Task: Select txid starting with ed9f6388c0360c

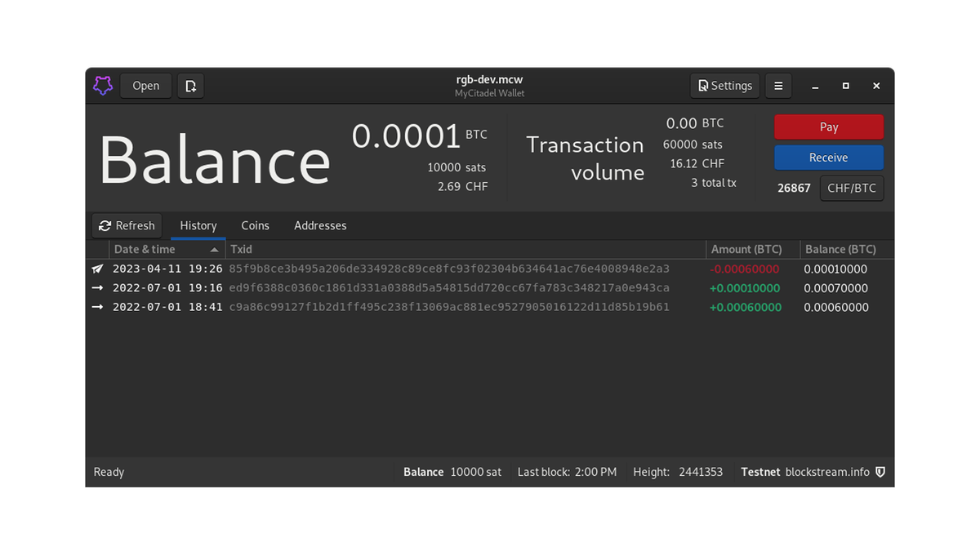Action: (449, 288)
